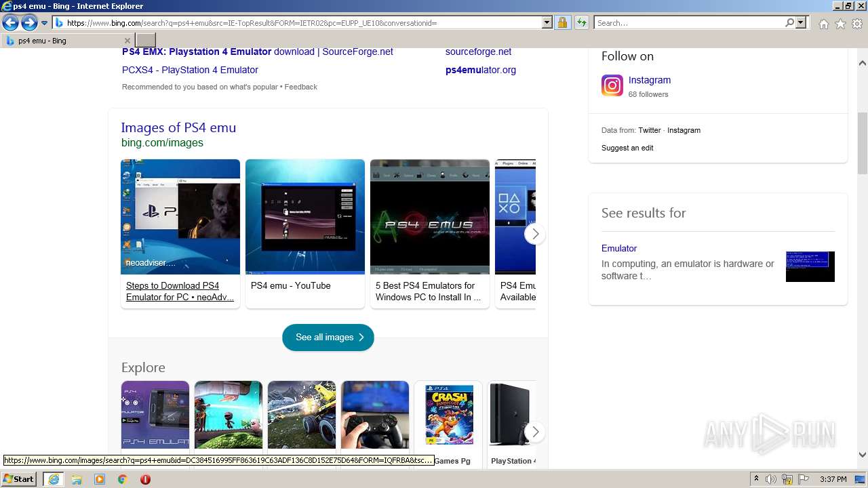
Task: Open the Chrome taskbar icon
Action: [x=122, y=479]
